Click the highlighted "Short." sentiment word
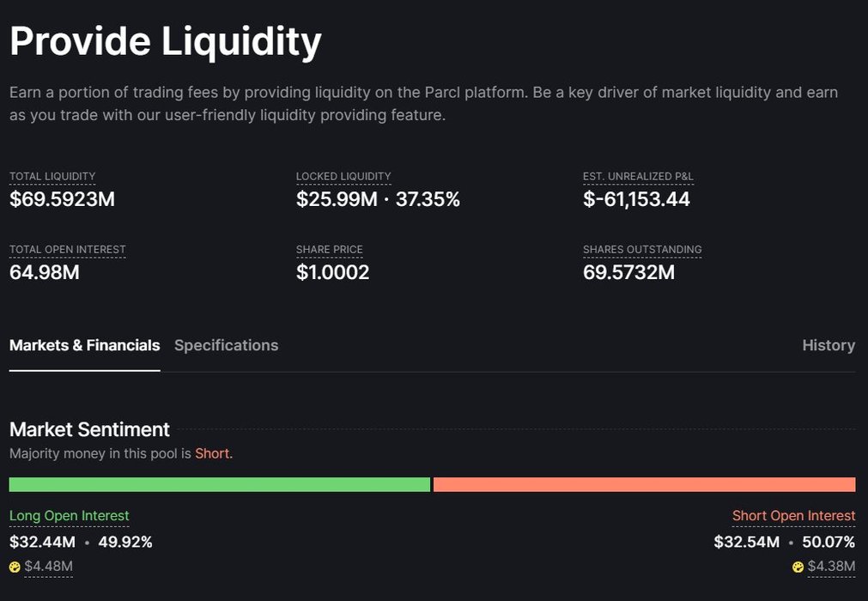 click(214, 453)
